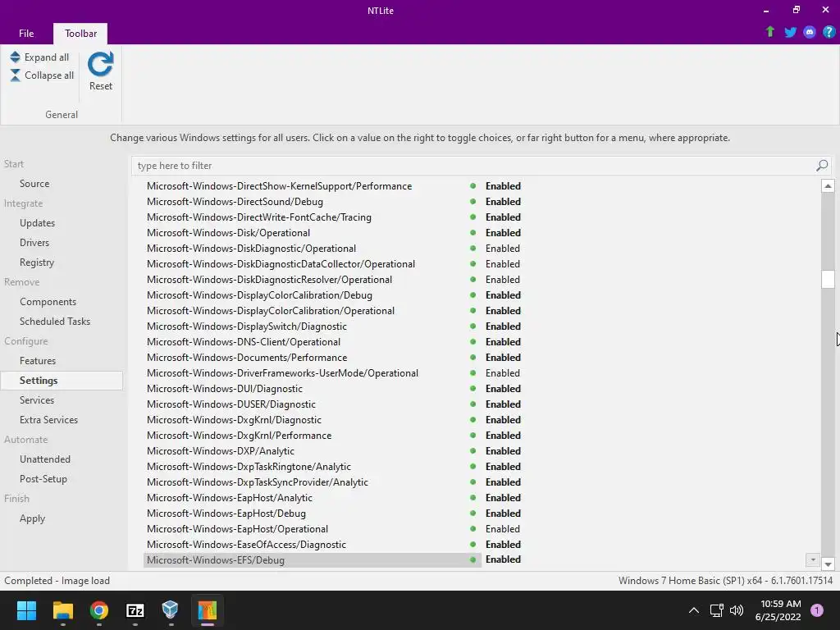This screenshot has height=630, width=840.
Task: Click the vertical scrollbar thumb
Action: coord(828,279)
